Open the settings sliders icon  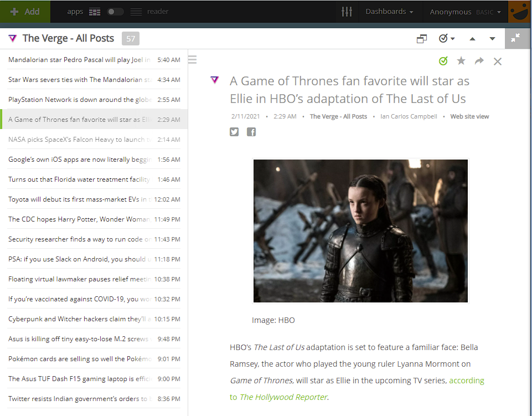347,12
